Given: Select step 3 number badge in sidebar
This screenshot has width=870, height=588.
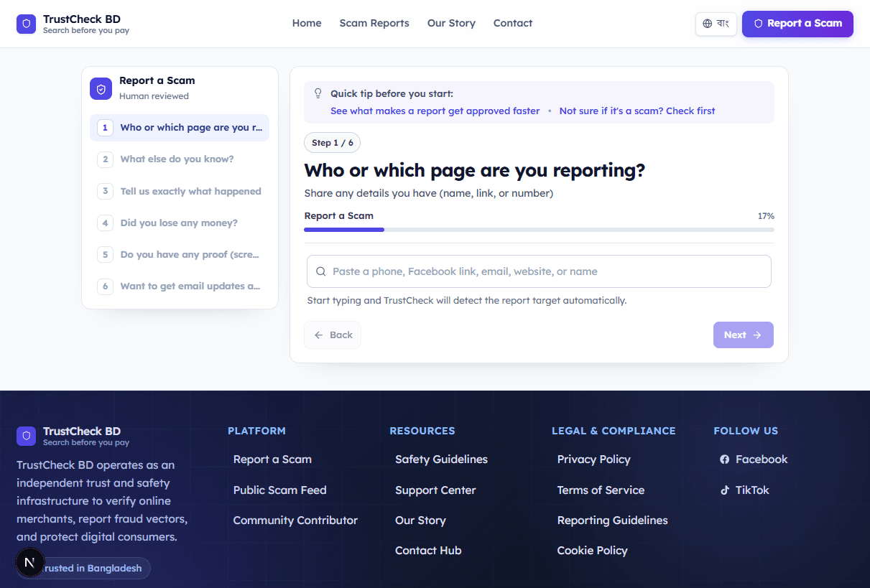Looking at the screenshot, I should pos(105,191).
